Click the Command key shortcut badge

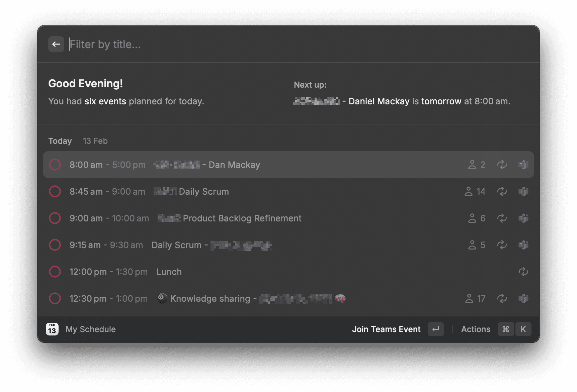(x=506, y=329)
